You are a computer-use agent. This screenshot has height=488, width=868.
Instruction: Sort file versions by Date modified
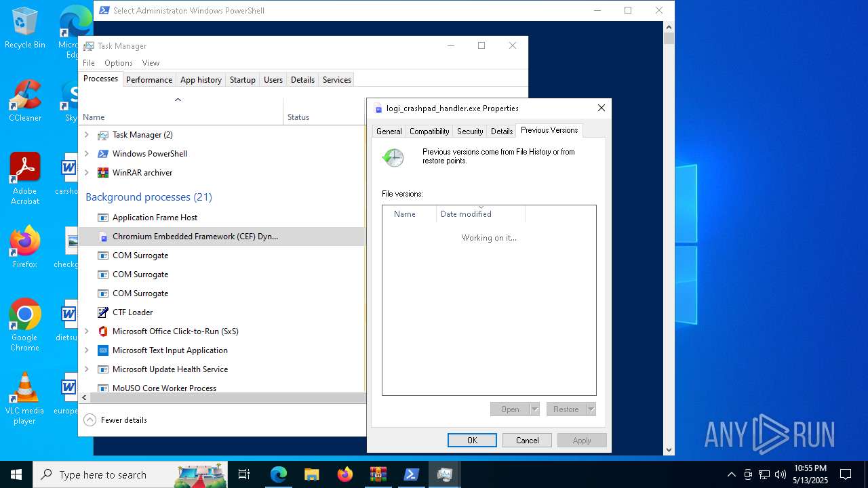[x=481, y=214]
